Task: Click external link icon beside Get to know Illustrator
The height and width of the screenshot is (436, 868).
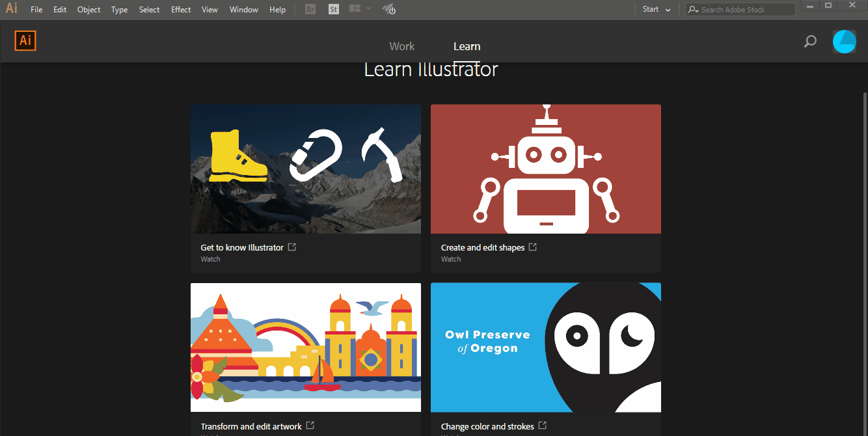Action: (292, 247)
